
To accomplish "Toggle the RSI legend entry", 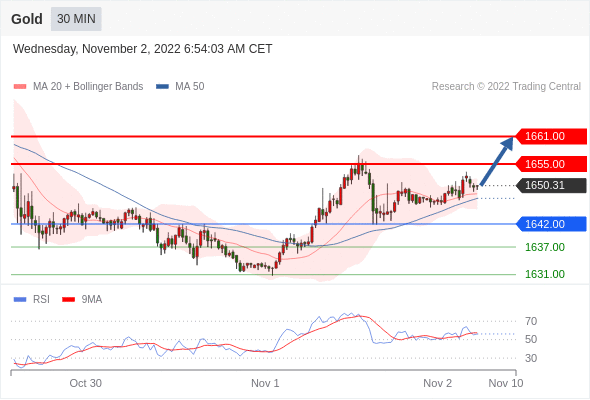I will click(32, 300).
